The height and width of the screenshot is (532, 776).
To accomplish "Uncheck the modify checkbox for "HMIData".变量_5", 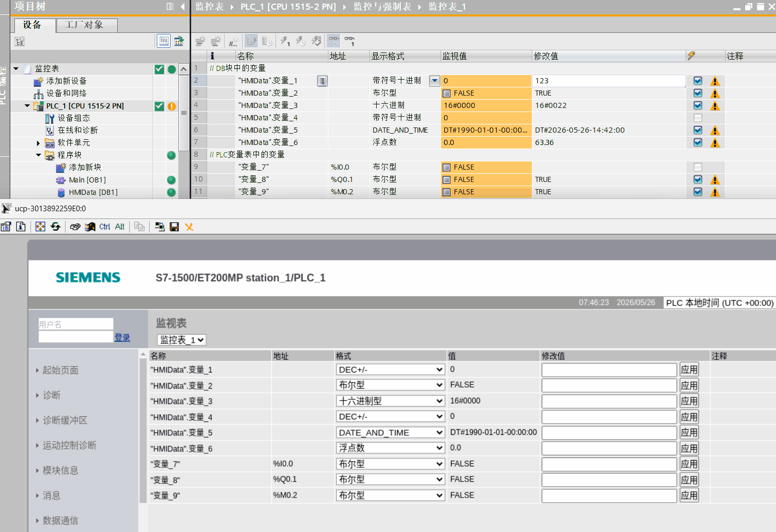I will click(697, 130).
